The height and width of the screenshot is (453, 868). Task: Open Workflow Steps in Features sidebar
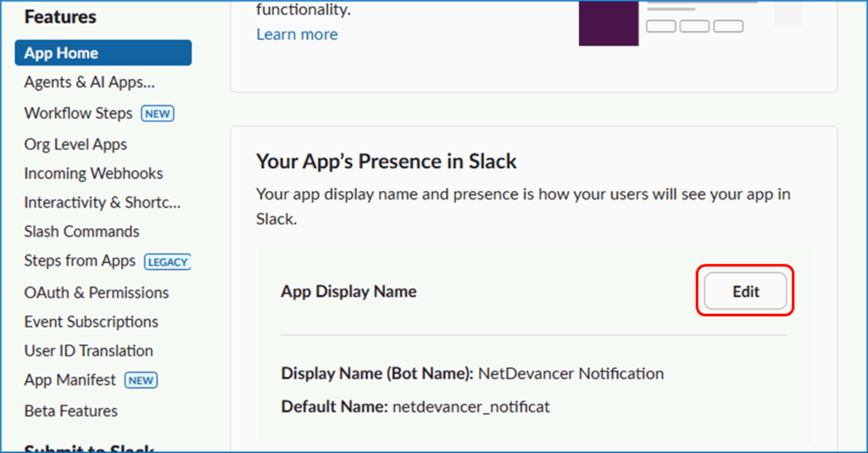click(78, 113)
